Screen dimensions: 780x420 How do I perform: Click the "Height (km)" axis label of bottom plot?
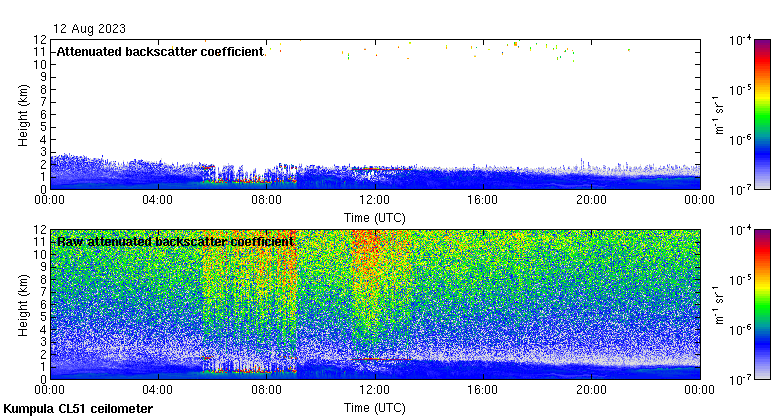tap(23, 305)
